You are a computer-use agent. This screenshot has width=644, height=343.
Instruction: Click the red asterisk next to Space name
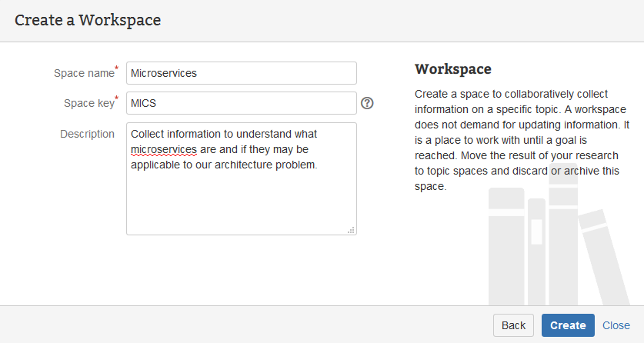[117, 68]
